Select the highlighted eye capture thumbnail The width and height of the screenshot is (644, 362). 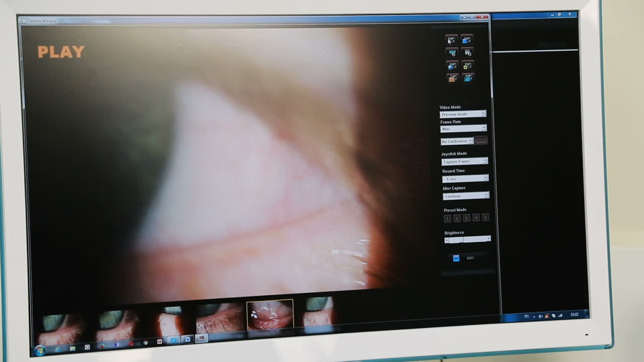coord(269,313)
